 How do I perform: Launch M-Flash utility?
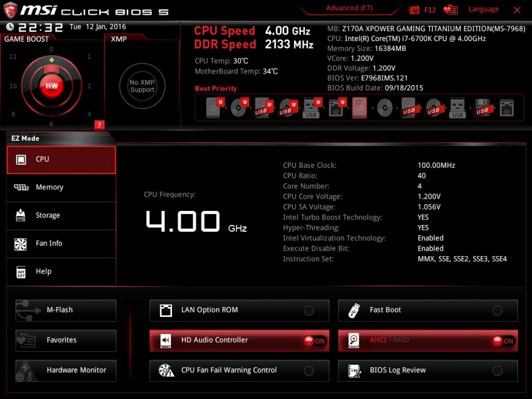point(66,310)
